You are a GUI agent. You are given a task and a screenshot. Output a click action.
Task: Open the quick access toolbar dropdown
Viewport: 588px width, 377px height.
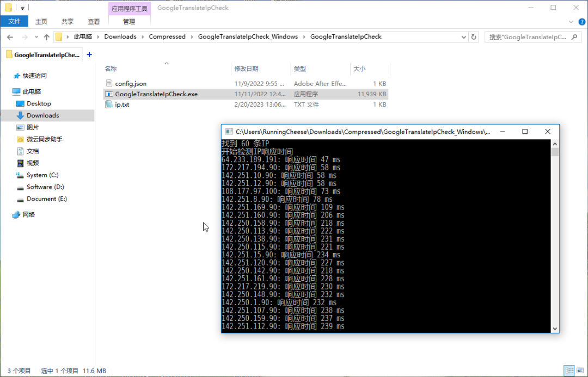point(22,8)
